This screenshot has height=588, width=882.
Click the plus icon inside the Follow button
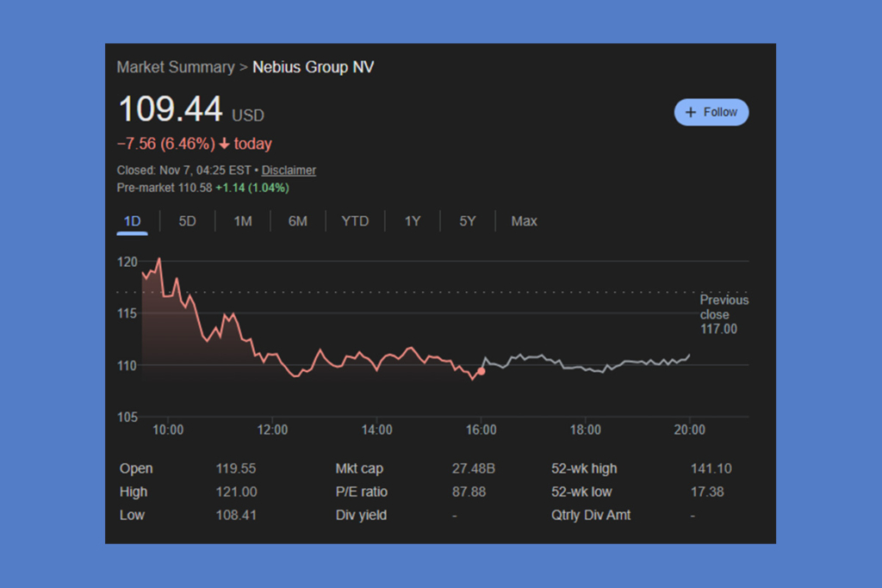pyautogui.click(x=690, y=112)
